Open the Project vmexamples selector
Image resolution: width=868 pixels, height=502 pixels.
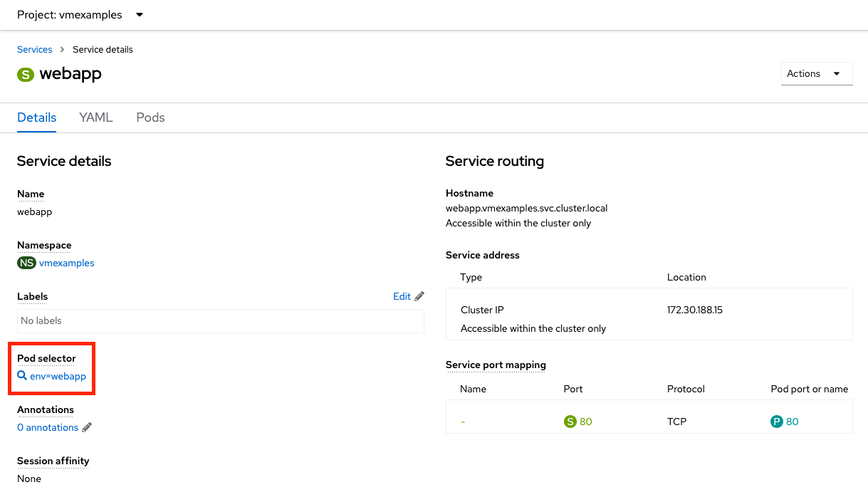pyautogui.click(x=70, y=14)
